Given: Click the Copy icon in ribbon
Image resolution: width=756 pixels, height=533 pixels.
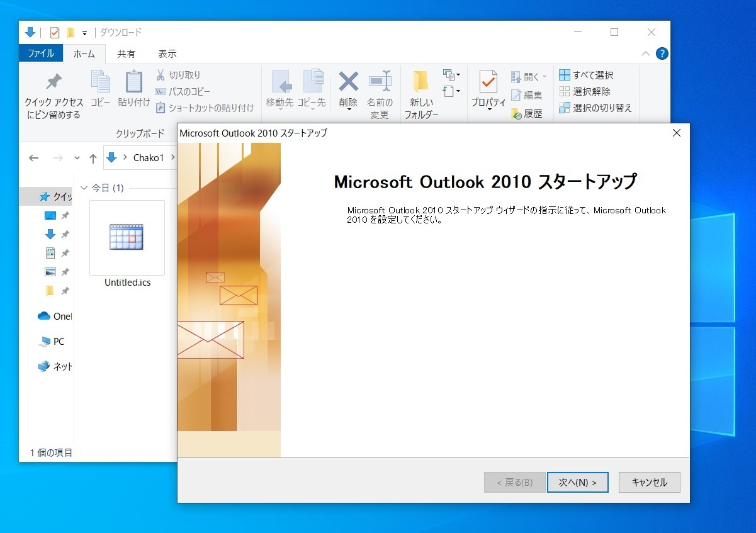Looking at the screenshot, I should pyautogui.click(x=100, y=82).
